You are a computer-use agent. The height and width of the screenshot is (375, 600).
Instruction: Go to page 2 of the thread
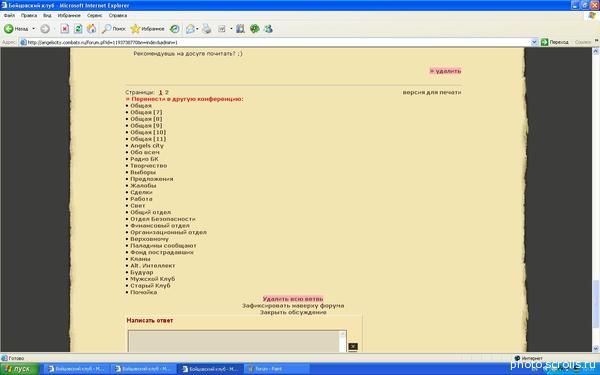[167, 92]
